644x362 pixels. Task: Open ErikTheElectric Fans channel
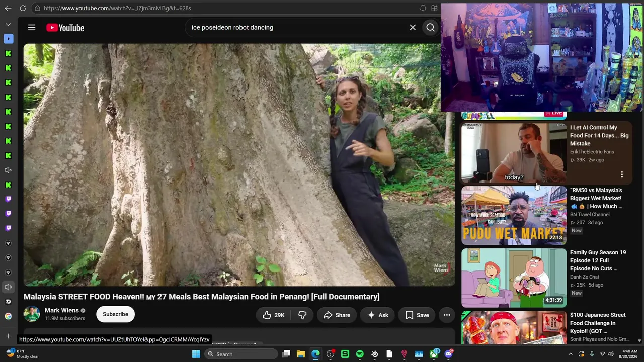(592, 152)
